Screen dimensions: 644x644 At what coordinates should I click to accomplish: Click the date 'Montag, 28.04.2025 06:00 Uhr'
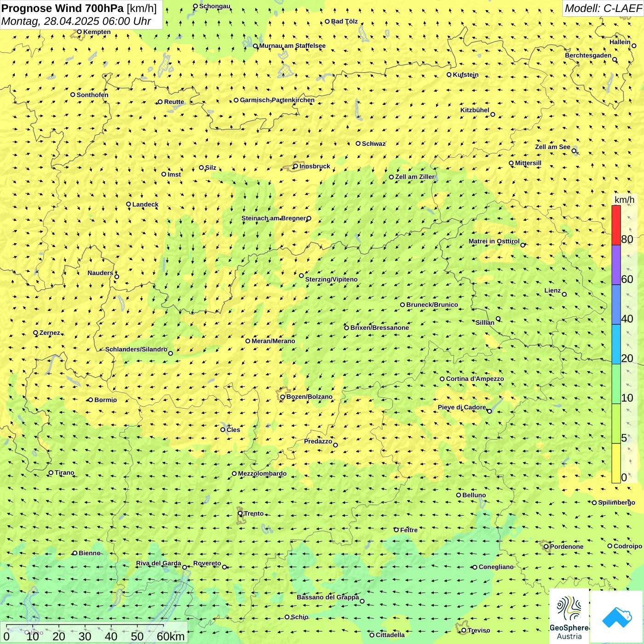click(x=76, y=21)
